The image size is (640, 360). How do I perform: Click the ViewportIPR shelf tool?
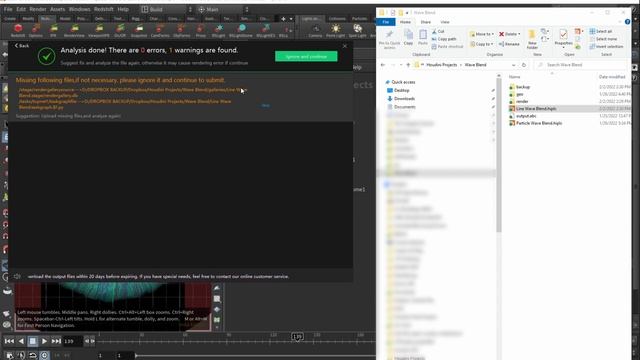coord(99,31)
